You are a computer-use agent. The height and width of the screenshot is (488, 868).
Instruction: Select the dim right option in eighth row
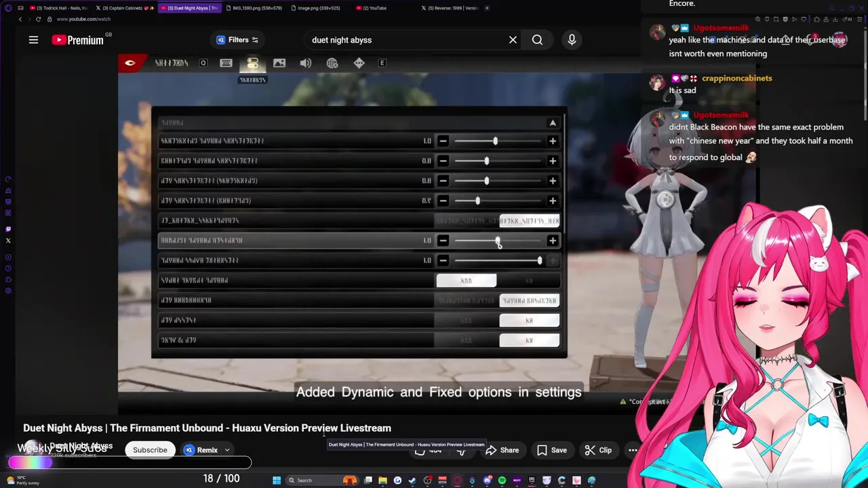tap(530, 281)
